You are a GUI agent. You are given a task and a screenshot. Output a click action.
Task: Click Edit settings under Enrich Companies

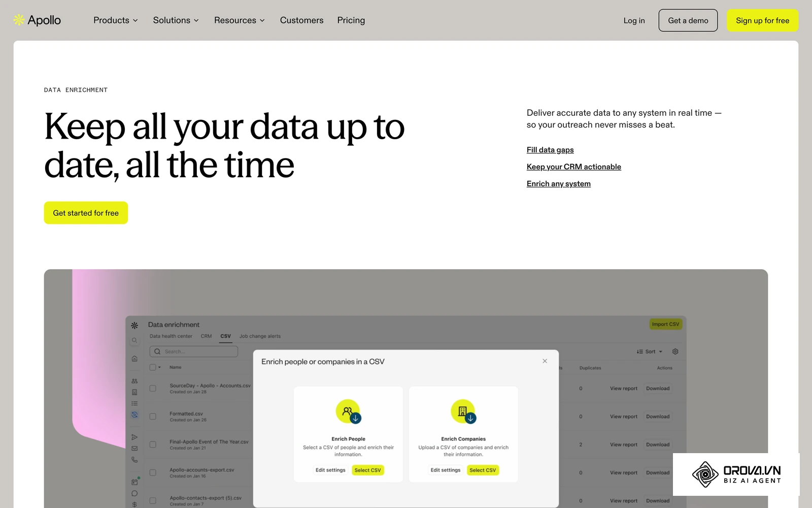(446, 470)
